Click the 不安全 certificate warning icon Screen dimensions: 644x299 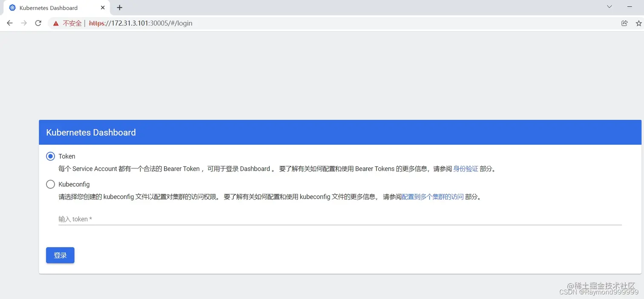tap(55, 23)
